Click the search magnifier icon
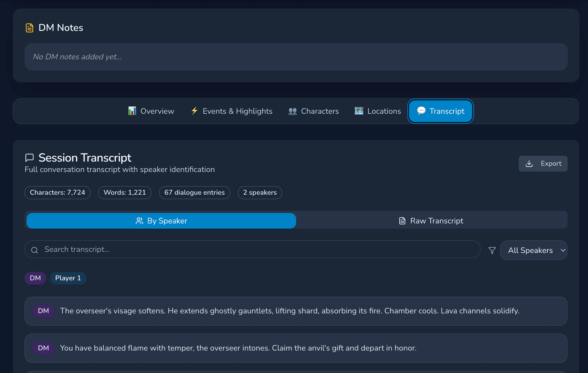Screen dimensions: 588x373 (35, 250)
